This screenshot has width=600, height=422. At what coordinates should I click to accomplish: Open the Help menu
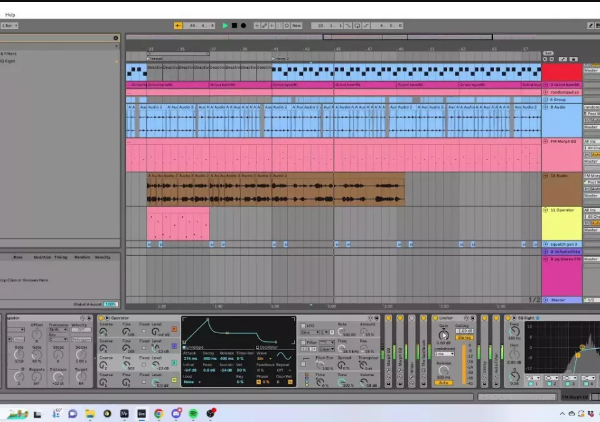(10, 14)
